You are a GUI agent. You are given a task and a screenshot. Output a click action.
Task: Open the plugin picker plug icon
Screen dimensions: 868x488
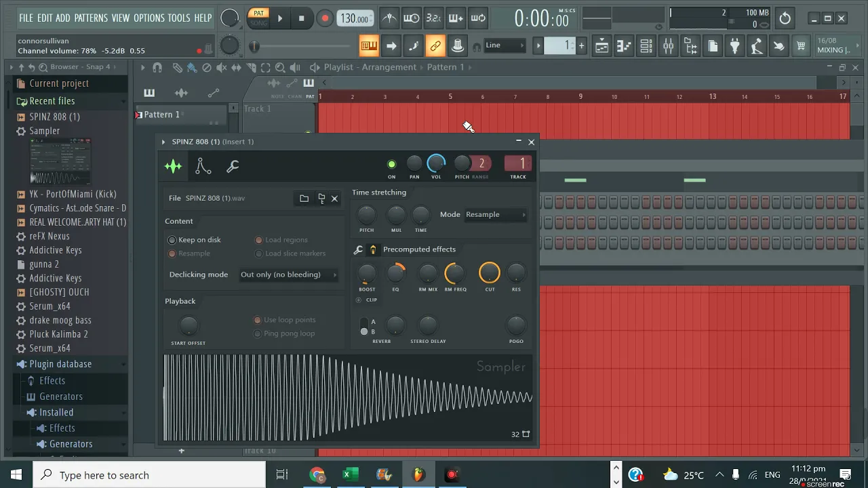click(735, 46)
